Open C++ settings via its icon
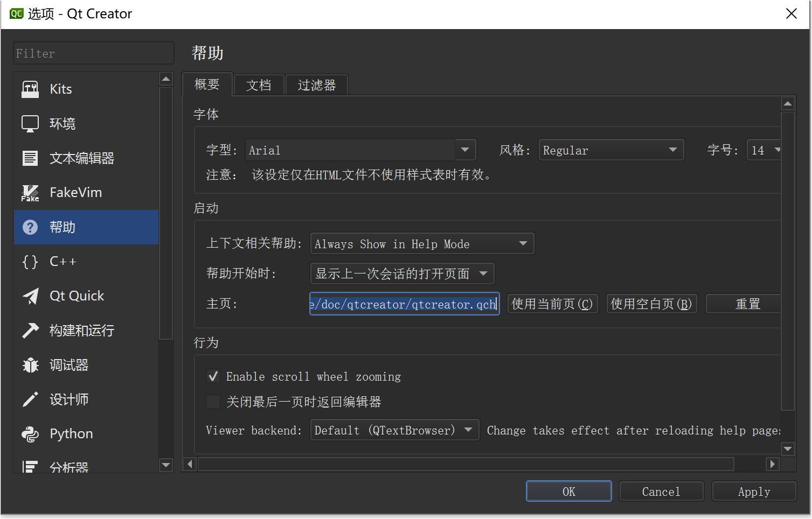This screenshot has height=519, width=812. click(30, 262)
